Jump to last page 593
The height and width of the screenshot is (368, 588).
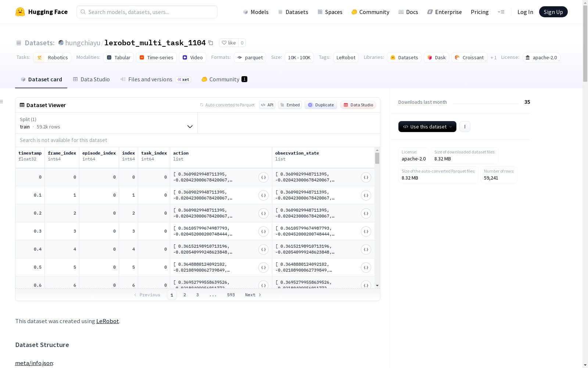click(x=231, y=295)
